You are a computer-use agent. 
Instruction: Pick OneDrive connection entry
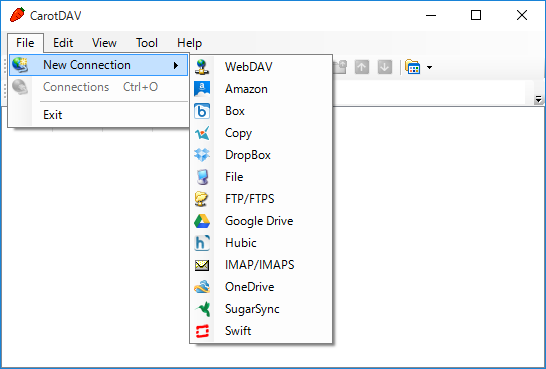pos(261,287)
